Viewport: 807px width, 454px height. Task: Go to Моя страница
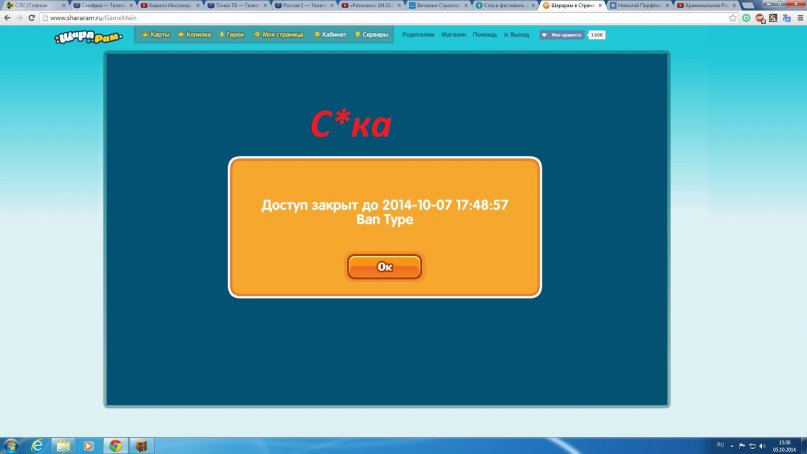[x=279, y=34]
